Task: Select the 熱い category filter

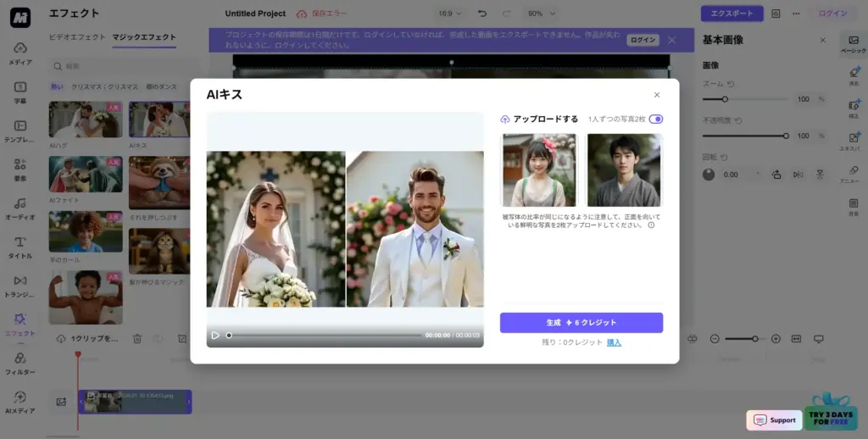Action: coord(57,87)
